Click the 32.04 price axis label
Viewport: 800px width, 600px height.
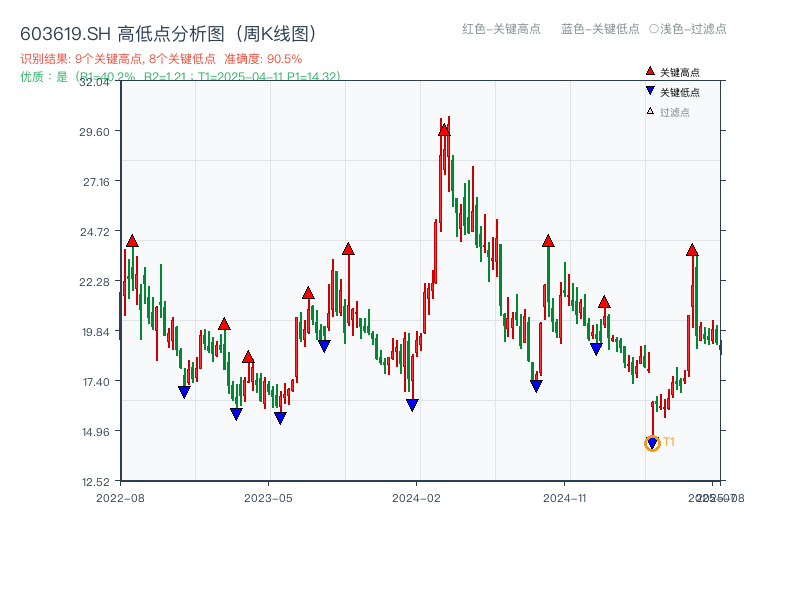[95, 84]
